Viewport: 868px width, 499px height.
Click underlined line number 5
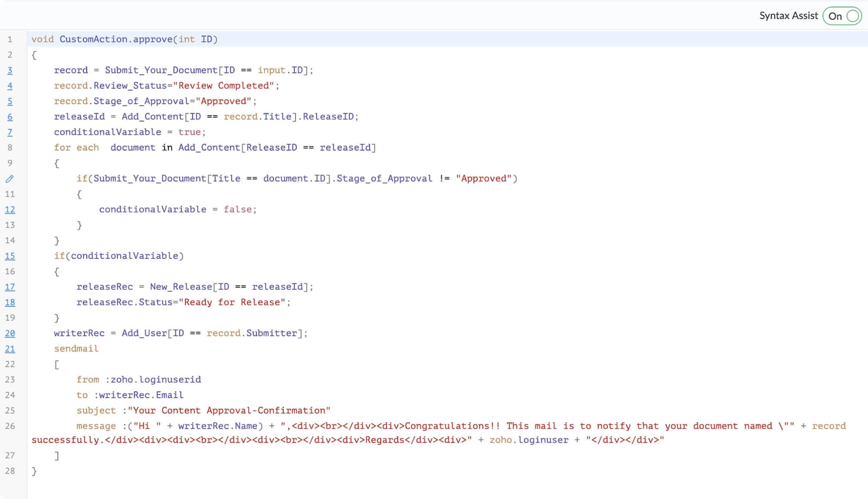10,102
